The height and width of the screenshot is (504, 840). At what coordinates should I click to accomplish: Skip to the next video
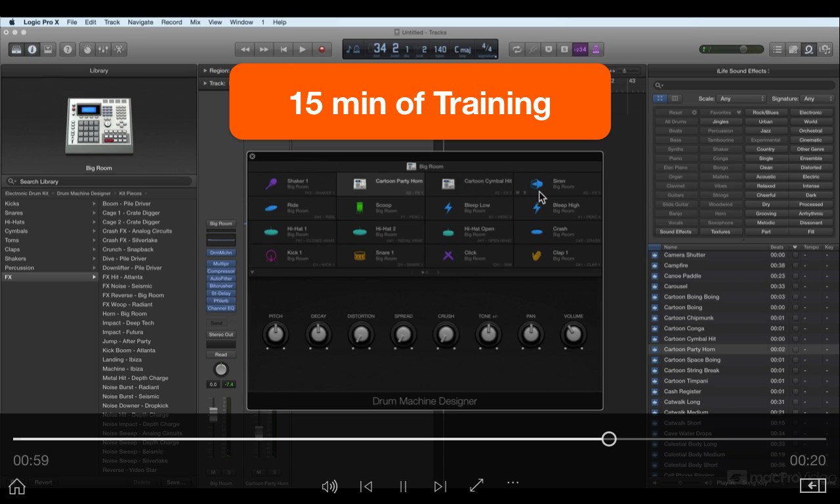pos(440,486)
